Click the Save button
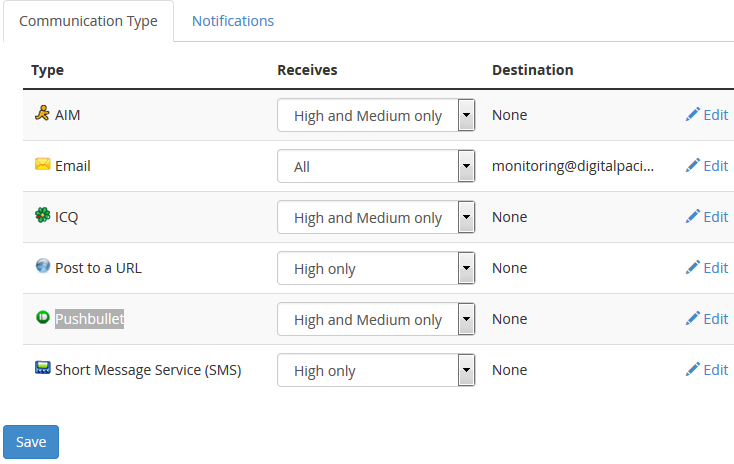Image resolution: width=734 pixels, height=464 pixels. click(x=31, y=442)
